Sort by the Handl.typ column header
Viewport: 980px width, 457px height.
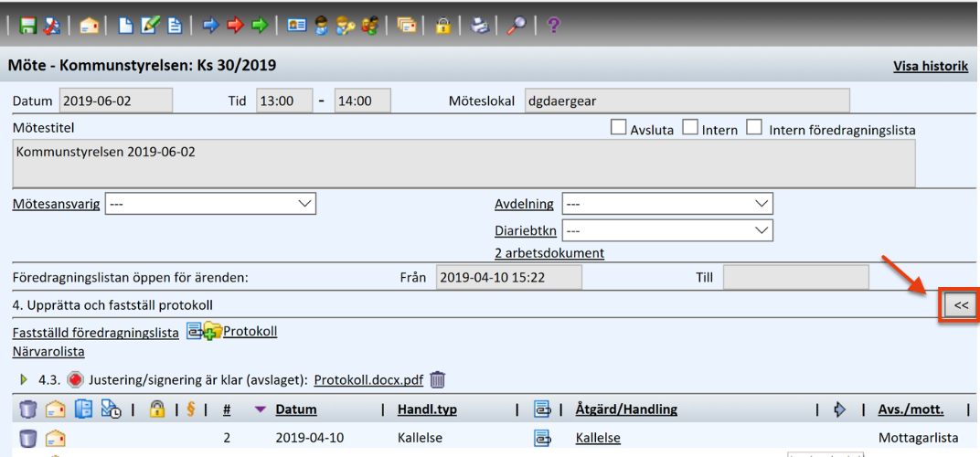(427, 410)
